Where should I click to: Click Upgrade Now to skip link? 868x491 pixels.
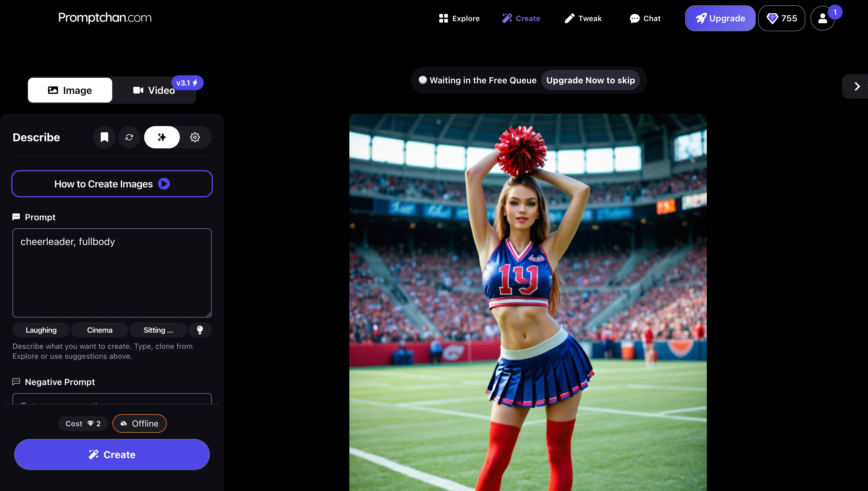click(x=590, y=80)
